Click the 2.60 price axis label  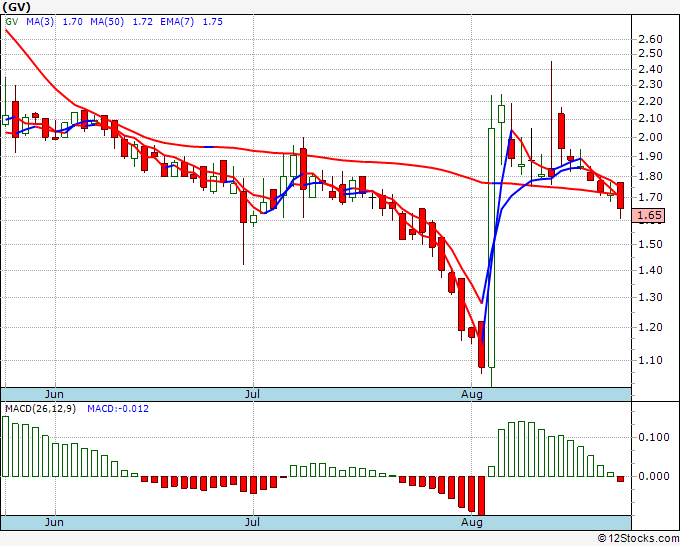650,39
